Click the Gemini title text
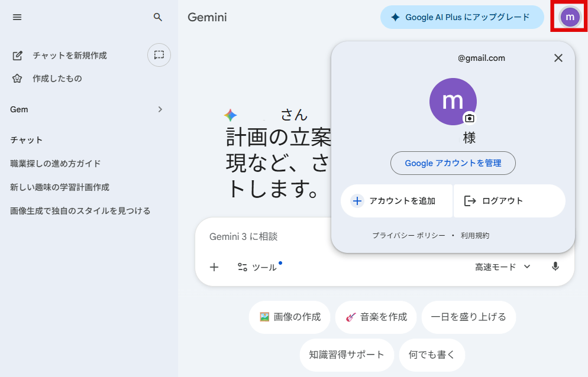This screenshot has width=588, height=377. [208, 17]
